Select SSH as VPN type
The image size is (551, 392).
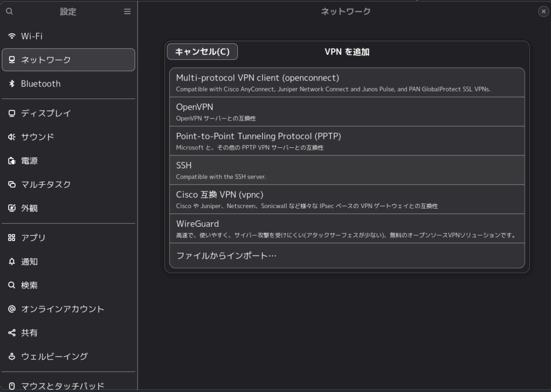click(347, 170)
